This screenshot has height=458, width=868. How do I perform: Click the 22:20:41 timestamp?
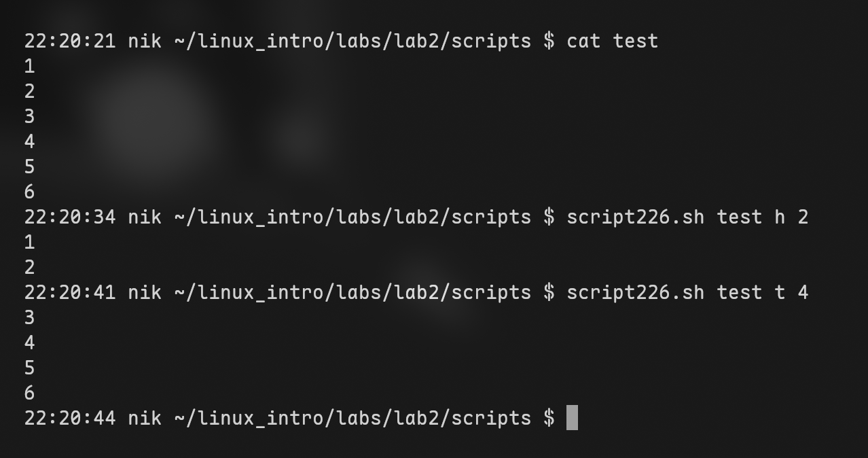pos(70,292)
